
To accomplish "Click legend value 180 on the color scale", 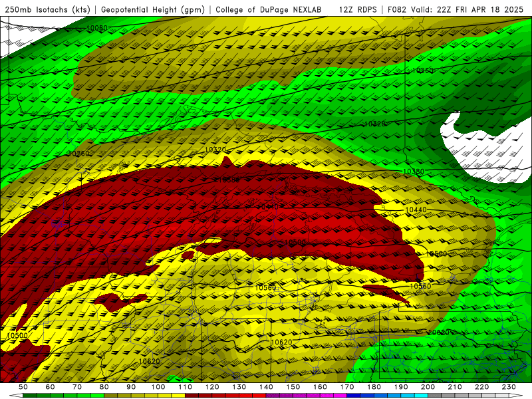I will tap(374, 387).
